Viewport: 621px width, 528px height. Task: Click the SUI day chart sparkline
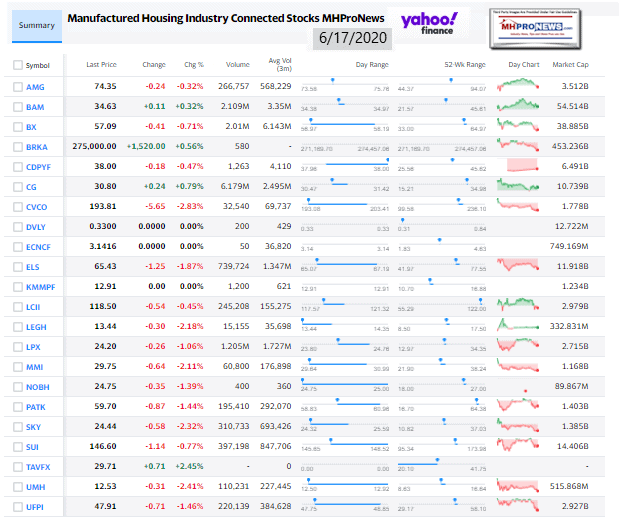(x=523, y=445)
